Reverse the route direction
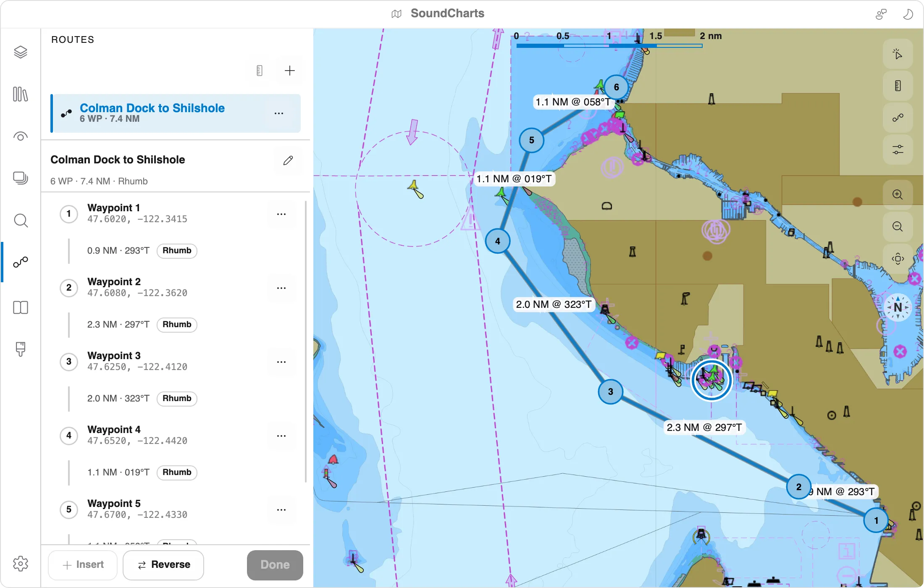 tap(163, 565)
